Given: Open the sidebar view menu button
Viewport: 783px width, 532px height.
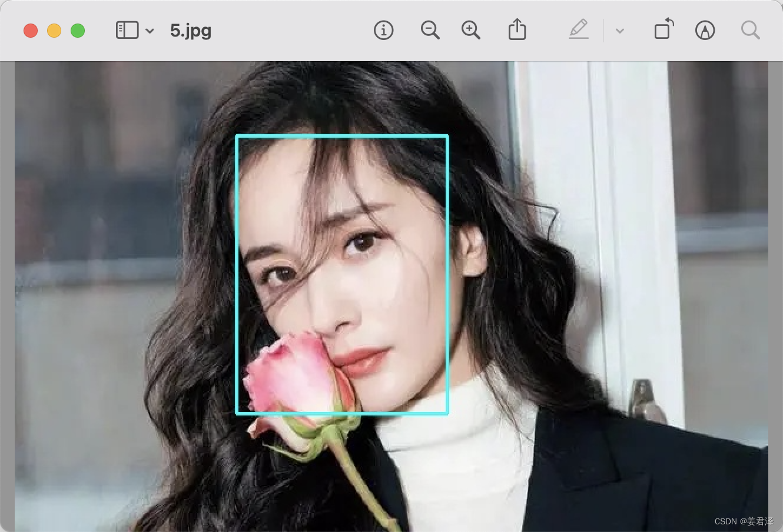Looking at the screenshot, I should 127,30.
